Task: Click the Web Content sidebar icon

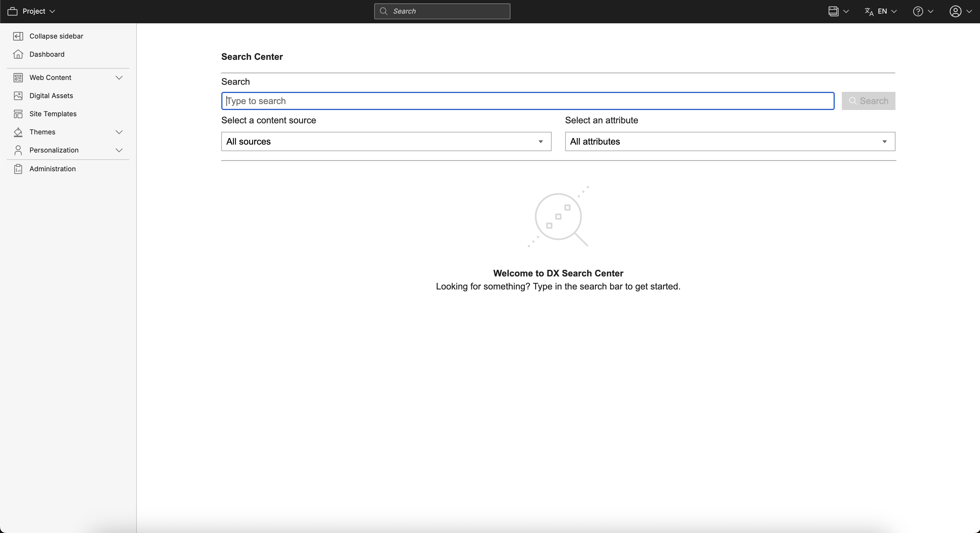Action: pyautogui.click(x=18, y=78)
